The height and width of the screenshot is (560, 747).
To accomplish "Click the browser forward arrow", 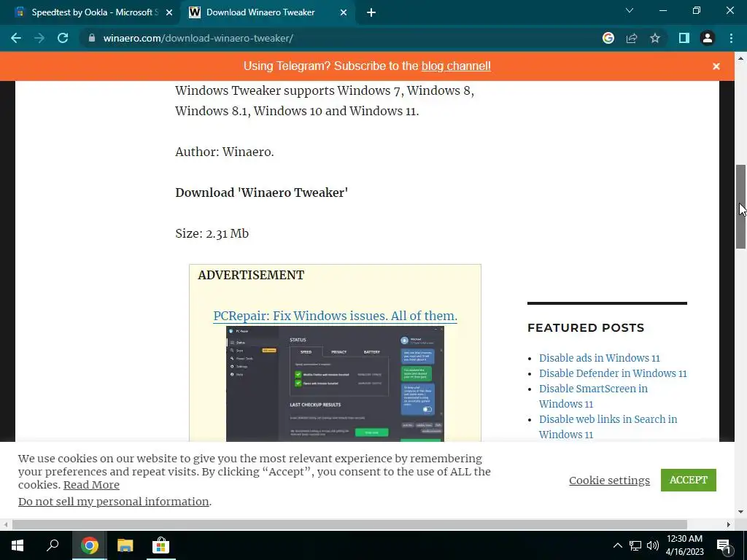I will 39,38.
